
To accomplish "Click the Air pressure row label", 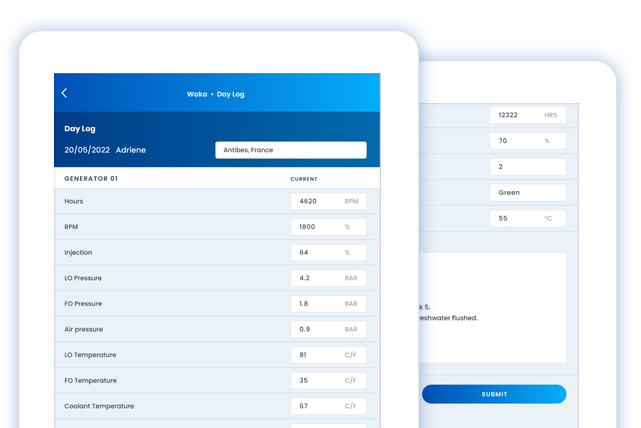I will pos(83,329).
